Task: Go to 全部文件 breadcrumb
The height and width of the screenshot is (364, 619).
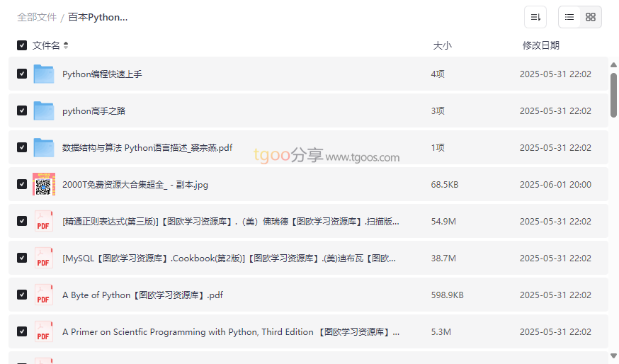Action: 37,17
